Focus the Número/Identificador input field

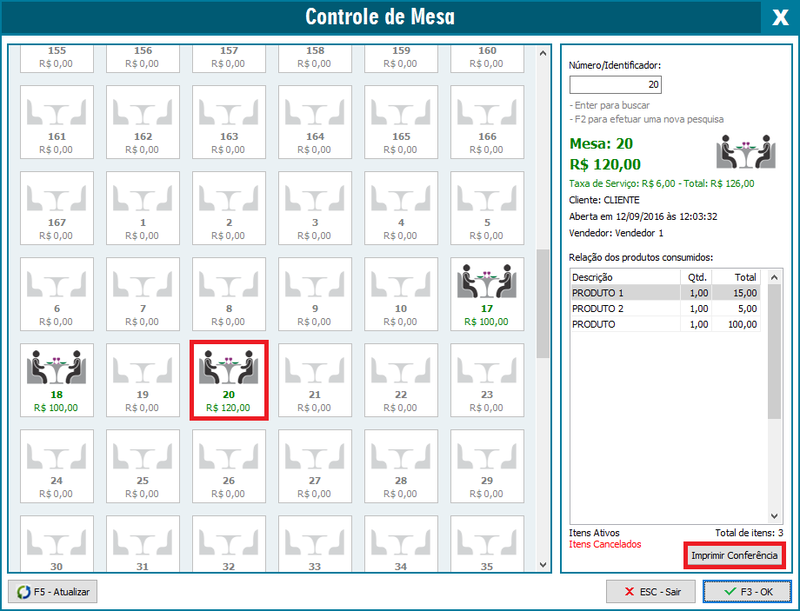click(x=615, y=85)
